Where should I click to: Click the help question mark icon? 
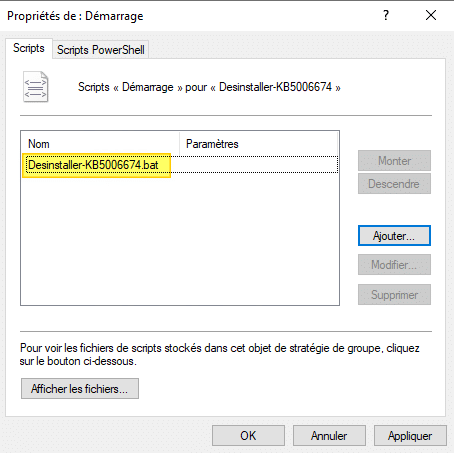(x=386, y=15)
